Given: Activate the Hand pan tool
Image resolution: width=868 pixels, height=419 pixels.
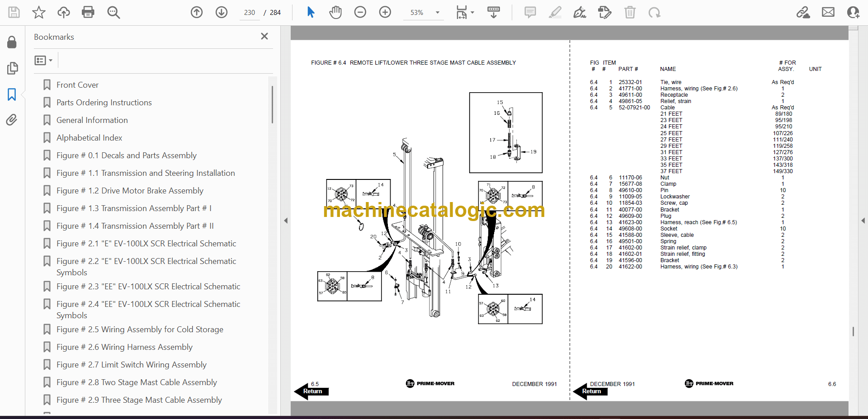Looking at the screenshot, I should point(335,12).
